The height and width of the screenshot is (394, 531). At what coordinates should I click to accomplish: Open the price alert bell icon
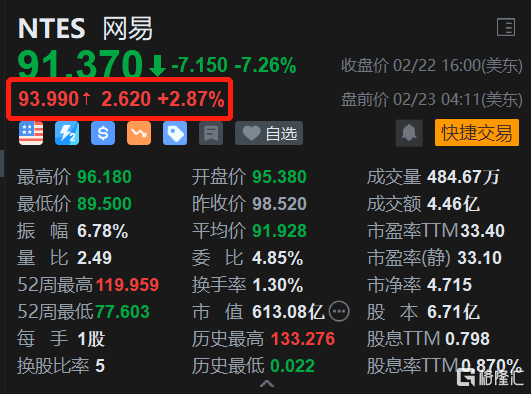click(409, 133)
